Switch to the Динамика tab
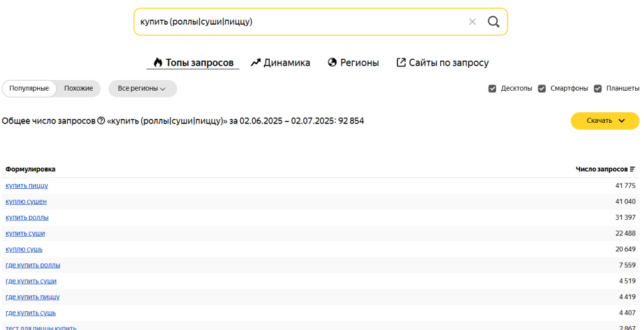The height and width of the screenshot is (330, 644). [x=280, y=63]
